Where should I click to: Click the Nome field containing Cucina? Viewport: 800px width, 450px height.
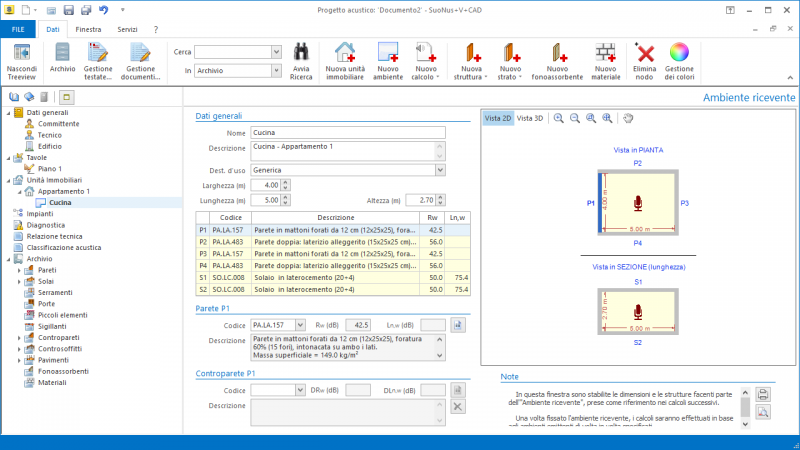click(347, 133)
